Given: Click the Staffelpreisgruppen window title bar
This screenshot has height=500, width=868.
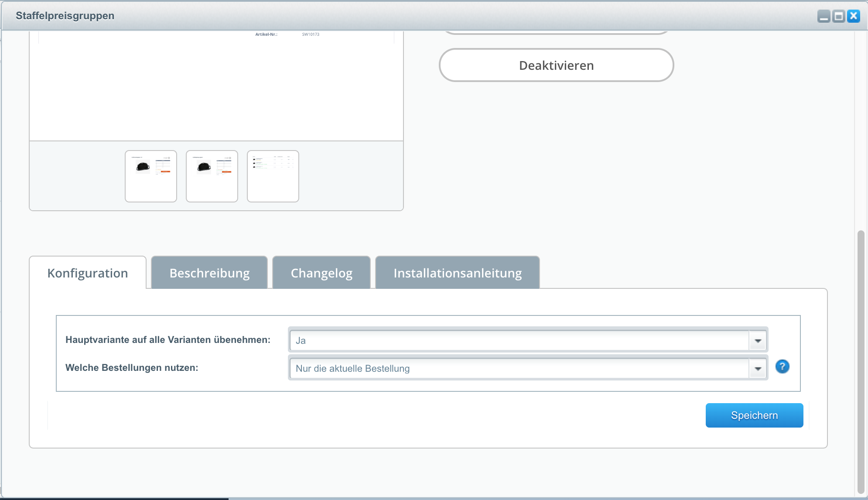Looking at the screenshot, I should click(393, 16).
